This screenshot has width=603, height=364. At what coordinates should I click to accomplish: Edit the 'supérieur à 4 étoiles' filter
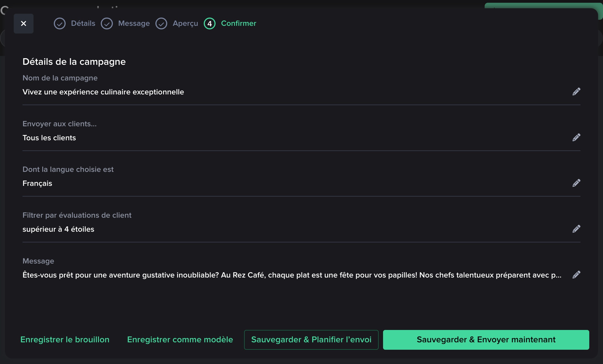576,229
